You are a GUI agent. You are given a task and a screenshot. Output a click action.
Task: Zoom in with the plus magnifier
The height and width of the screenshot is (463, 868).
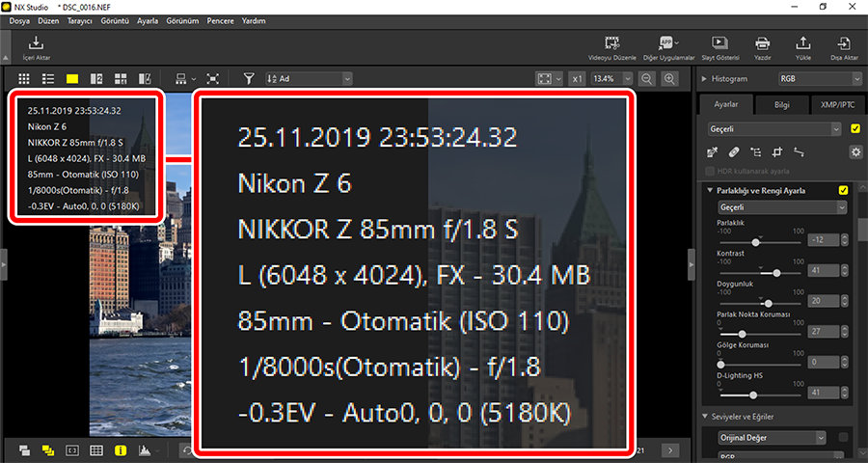coord(670,79)
